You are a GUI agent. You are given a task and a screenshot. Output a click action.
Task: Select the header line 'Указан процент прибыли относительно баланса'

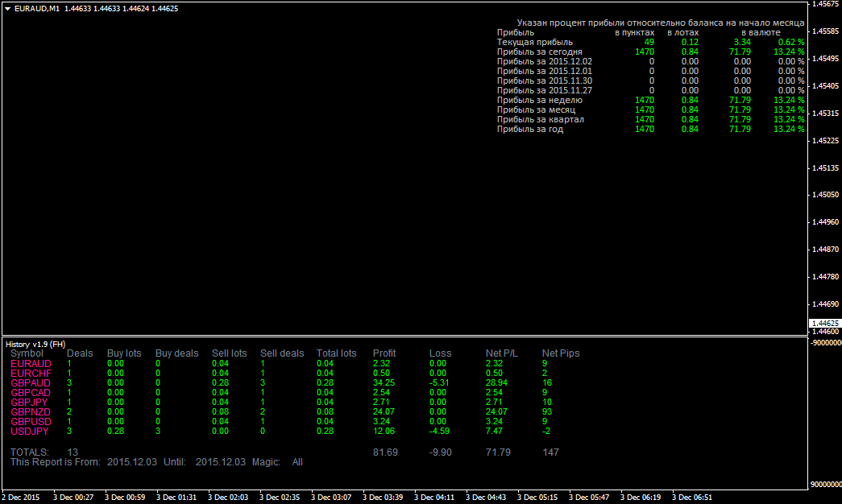pos(661,23)
